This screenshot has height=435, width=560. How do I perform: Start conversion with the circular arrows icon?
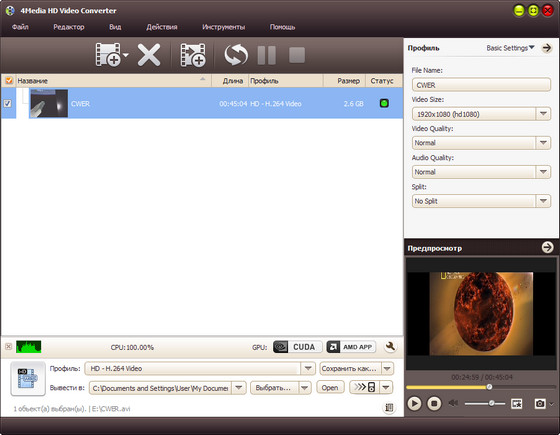236,55
